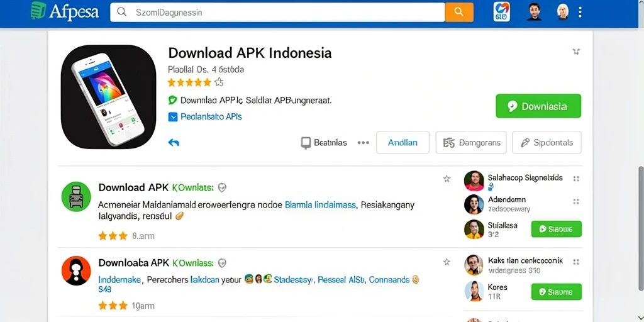The height and width of the screenshot is (322, 644).
Task: Open the Downloata APK KOwnlass listing title
Action: pos(156,263)
